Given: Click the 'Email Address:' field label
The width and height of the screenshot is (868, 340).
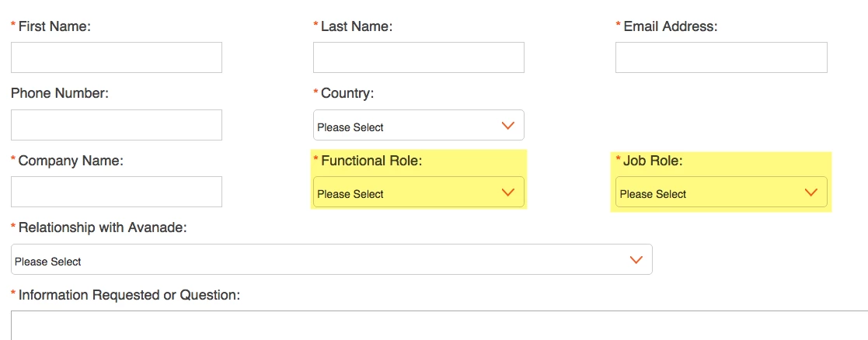Looking at the screenshot, I should tap(670, 26).
